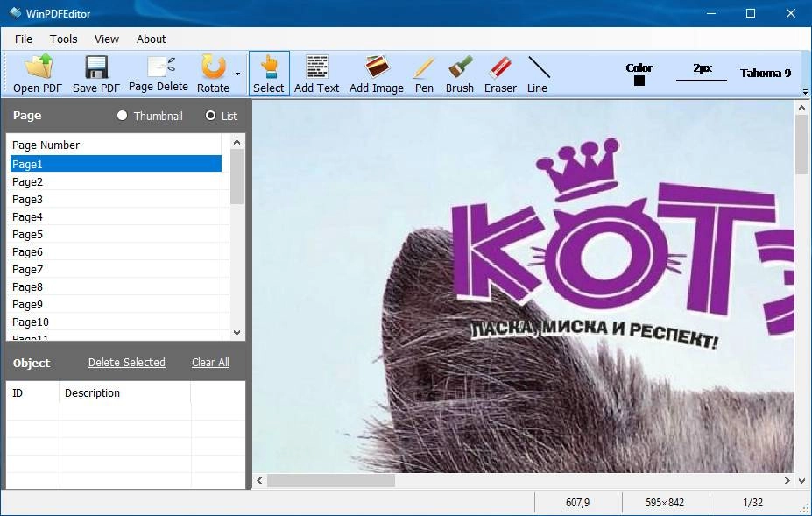Choose the Add Image tool
Viewport: 812px width, 516px height.
tap(377, 74)
